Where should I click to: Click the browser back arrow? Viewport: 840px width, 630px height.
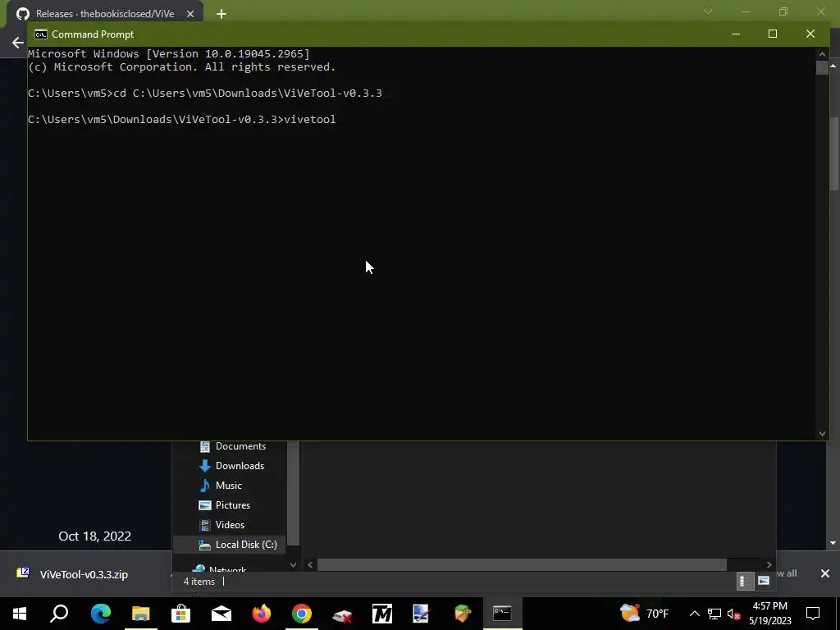click(x=18, y=43)
